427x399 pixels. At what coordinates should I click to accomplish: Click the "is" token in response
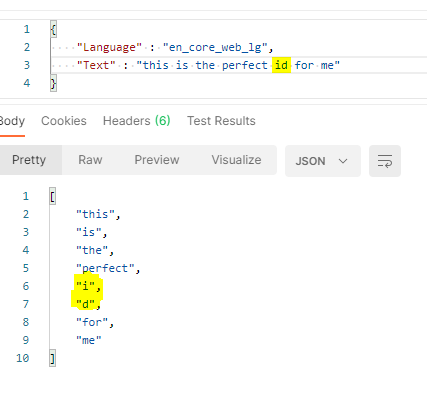[89, 232]
